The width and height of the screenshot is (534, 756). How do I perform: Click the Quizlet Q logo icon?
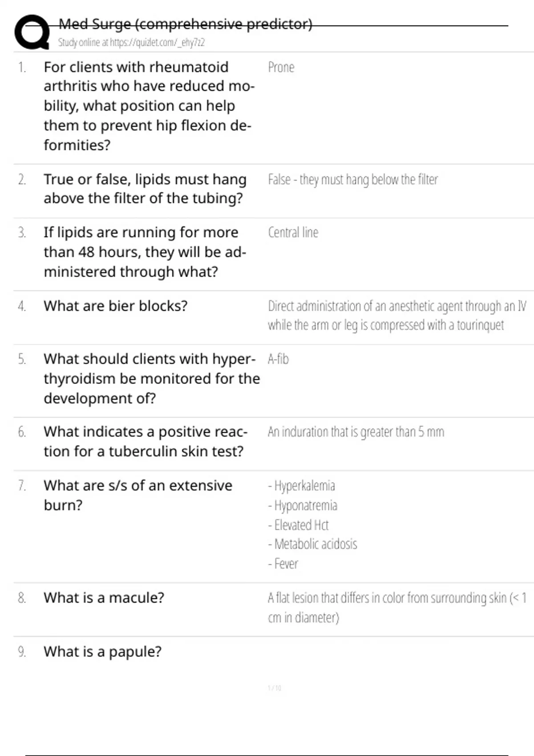tap(32, 32)
